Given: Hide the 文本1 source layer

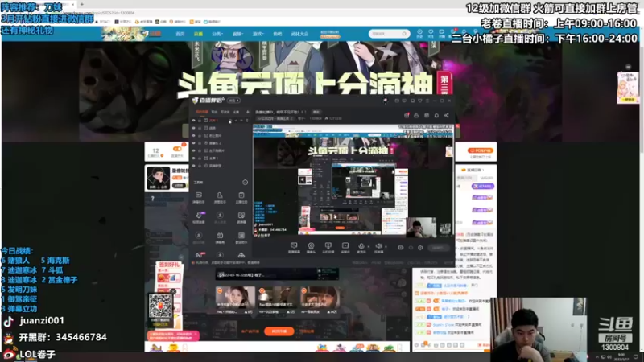Looking at the screenshot, I should point(193,121).
